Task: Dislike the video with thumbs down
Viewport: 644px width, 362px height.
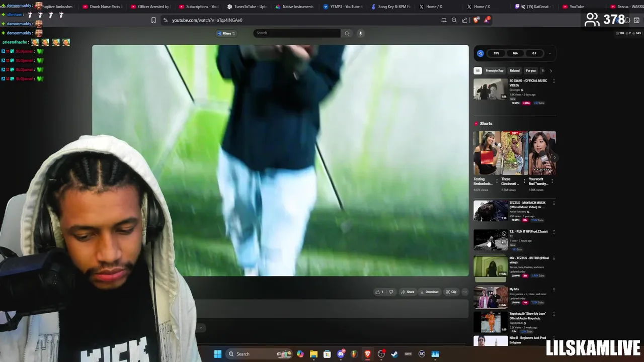Action: pyautogui.click(x=391, y=292)
